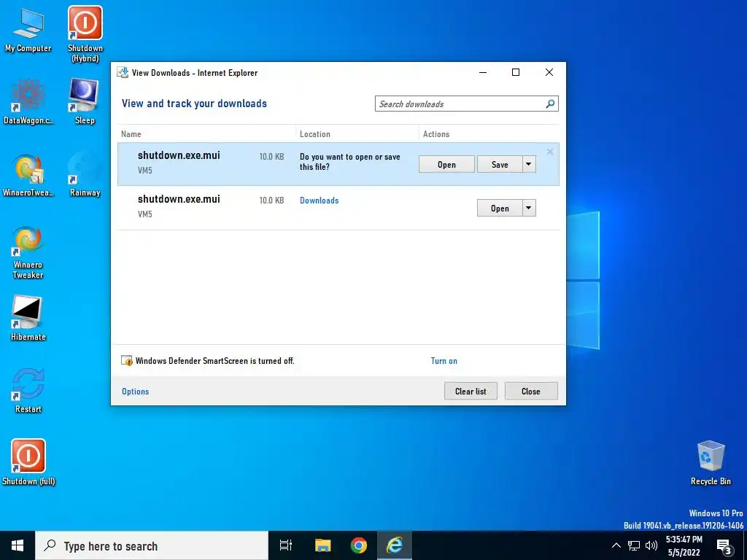Click the search magnifier in Search downloads
747x560 pixels.
pos(550,104)
